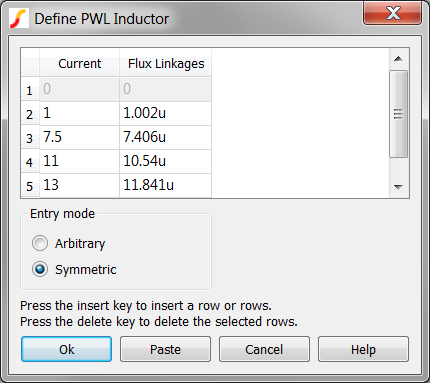The height and width of the screenshot is (383, 430).
Task: Select the Arbitrary entry mode
Action: pyautogui.click(x=40, y=243)
